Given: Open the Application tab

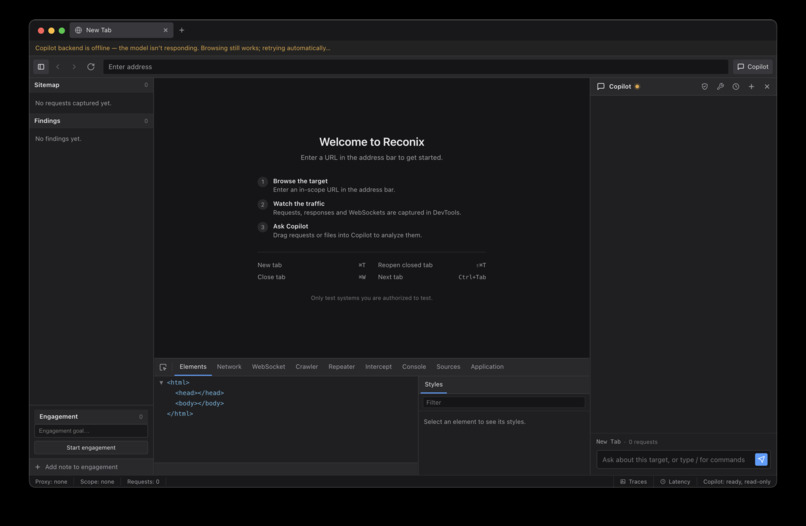Looking at the screenshot, I should pyautogui.click(x=487, y=367).
